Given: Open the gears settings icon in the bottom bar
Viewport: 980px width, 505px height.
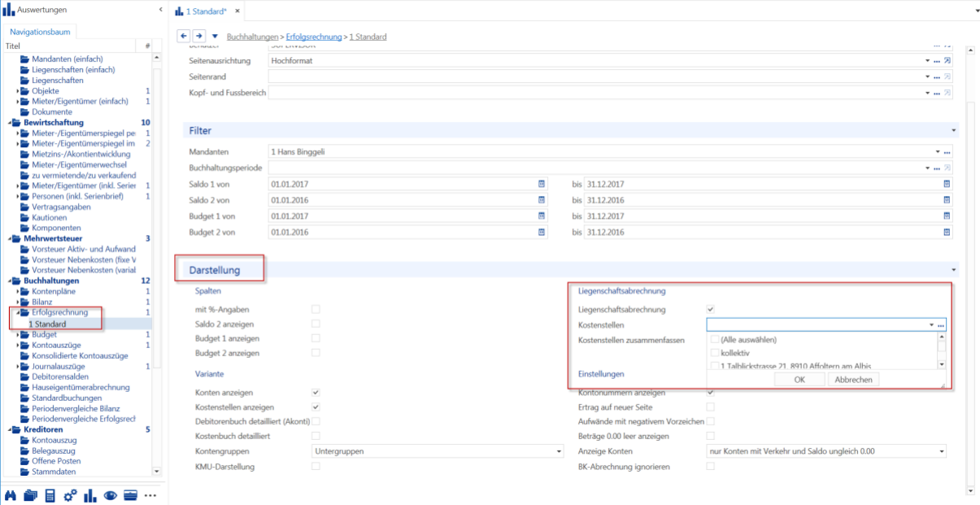Looking at the screenshot, I should (x=70, y=495).
